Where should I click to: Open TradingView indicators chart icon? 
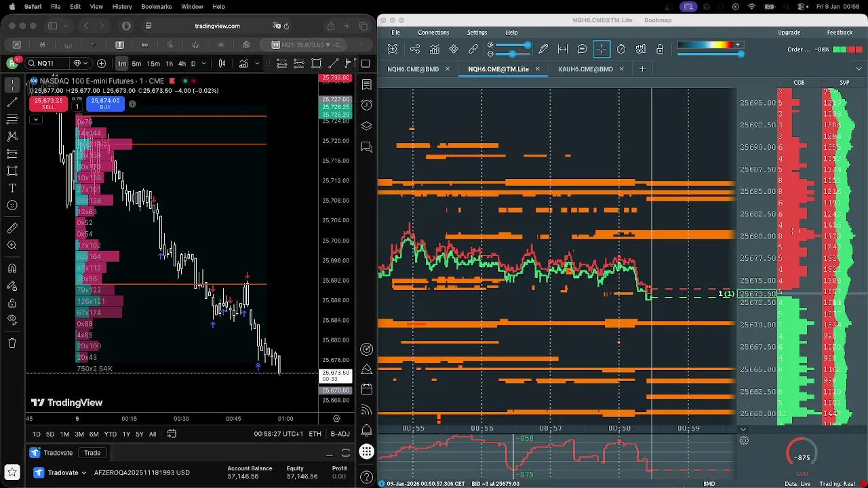[x=243, y=64]
